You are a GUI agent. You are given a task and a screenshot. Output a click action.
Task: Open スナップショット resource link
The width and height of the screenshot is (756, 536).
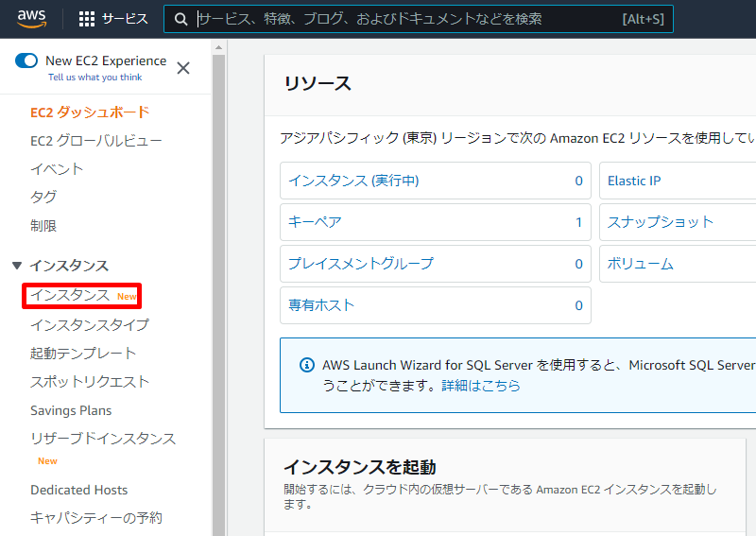click(x=660, y=222)
